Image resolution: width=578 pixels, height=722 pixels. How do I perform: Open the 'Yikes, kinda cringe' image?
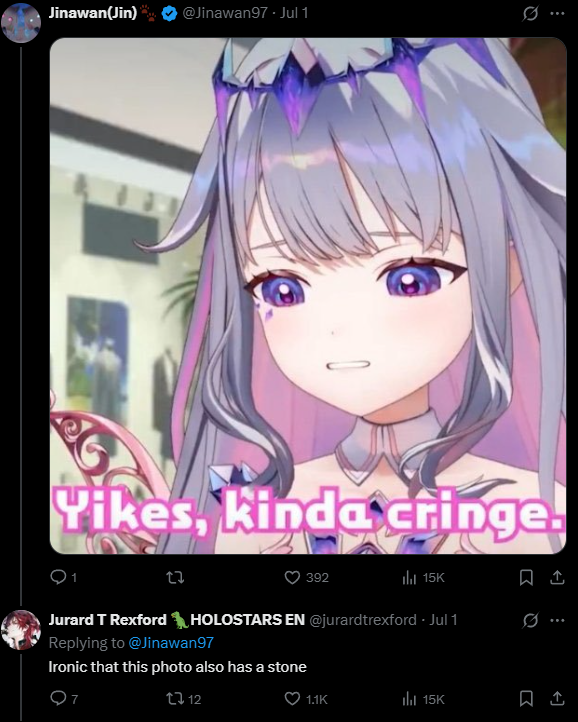pos(308,296)
